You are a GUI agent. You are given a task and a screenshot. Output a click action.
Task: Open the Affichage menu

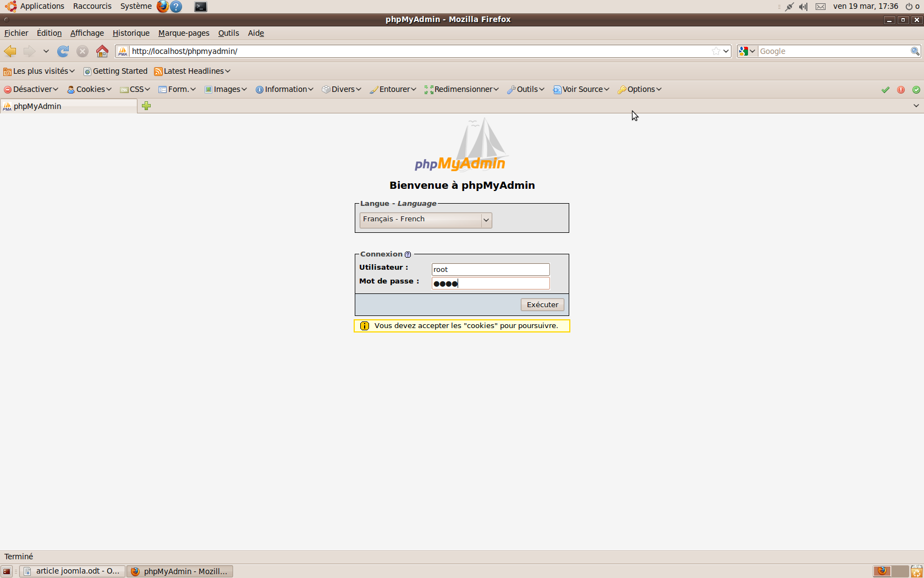point(87,33)
